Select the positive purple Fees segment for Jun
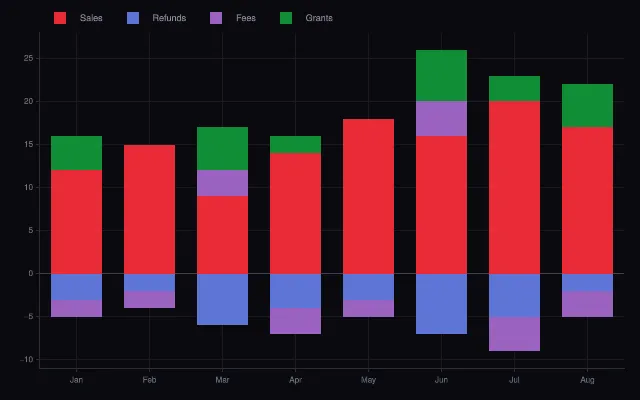This screenshot has width=640, height=400. [x=441, y=119]
